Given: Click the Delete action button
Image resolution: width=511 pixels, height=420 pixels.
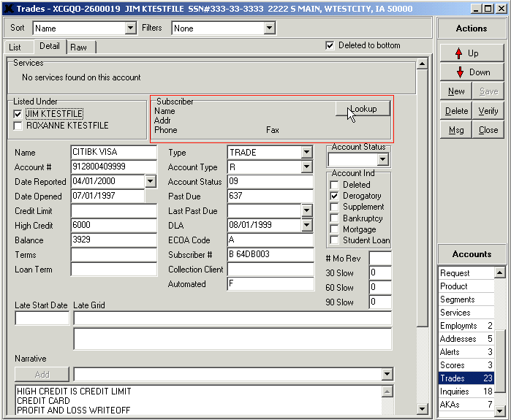Looking at the screenshot, I should point(456,111).
